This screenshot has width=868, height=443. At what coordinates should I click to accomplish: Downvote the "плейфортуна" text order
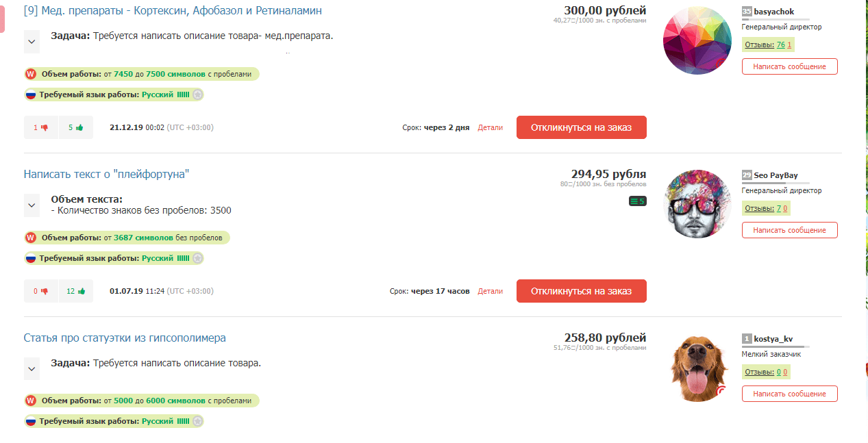[41, 291]
